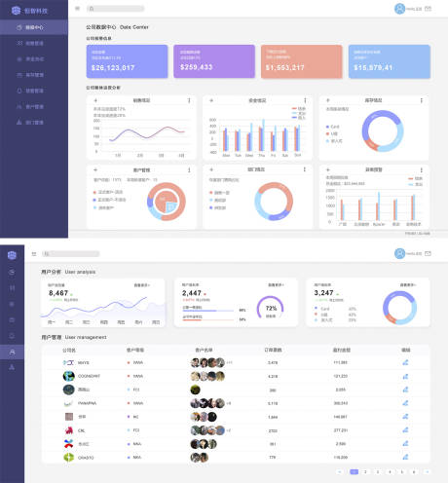Image resolution: width=448 pixels, height=483 pixels.
Task: Click the 72% circular progress gauge
Action: point(270,308)
